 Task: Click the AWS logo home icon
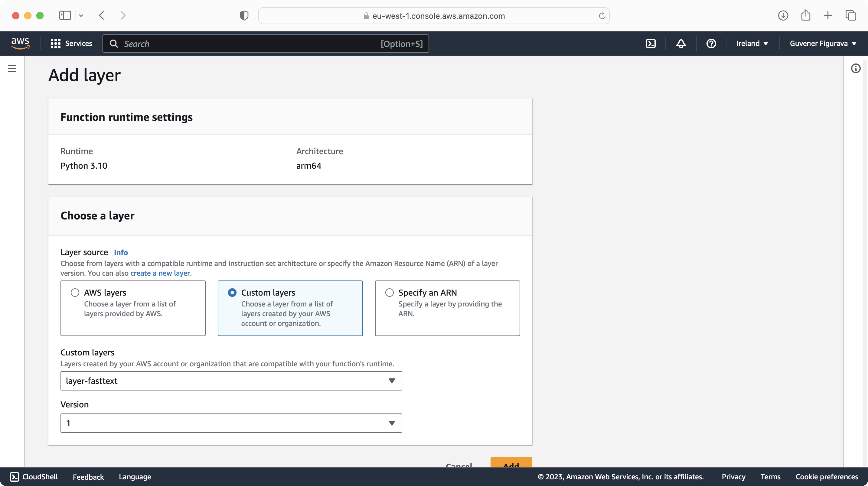pyautogui.click(x=20, y=43)
